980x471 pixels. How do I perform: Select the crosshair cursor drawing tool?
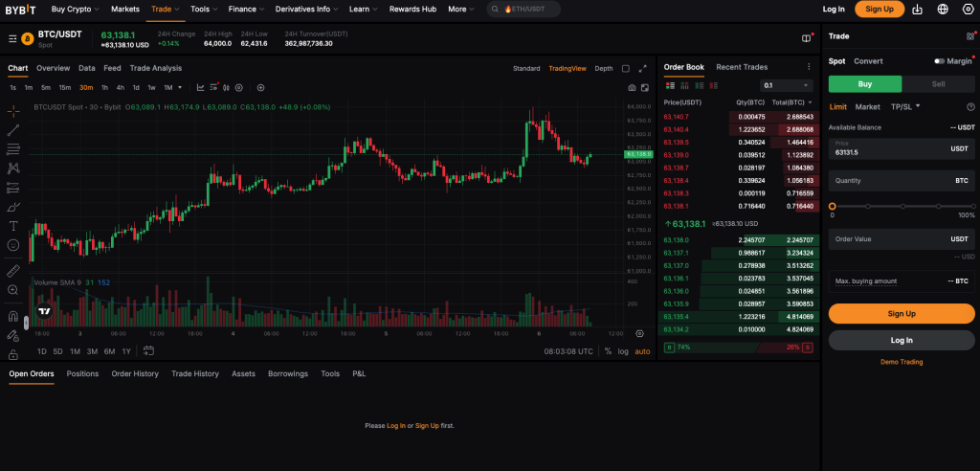[x=13, y=111]
